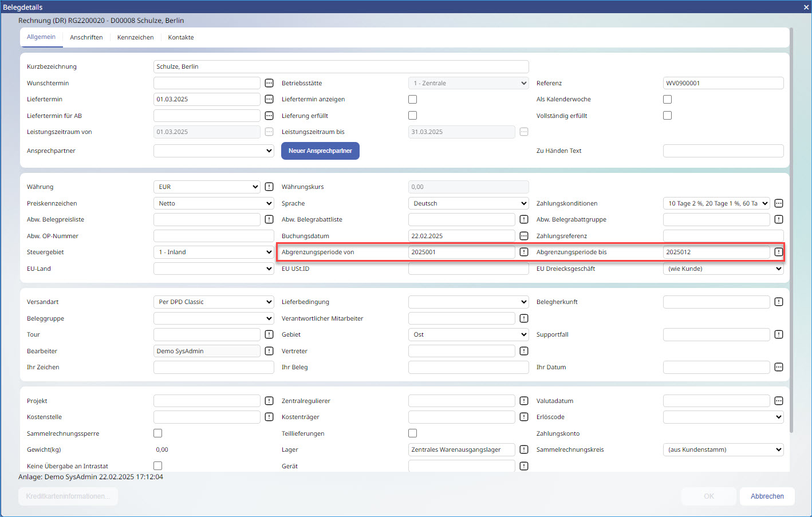Screen dimensions: 812x517
Task: Enable Liefertermin anzeigen checkbox
Action: click(x=412, y=99)
